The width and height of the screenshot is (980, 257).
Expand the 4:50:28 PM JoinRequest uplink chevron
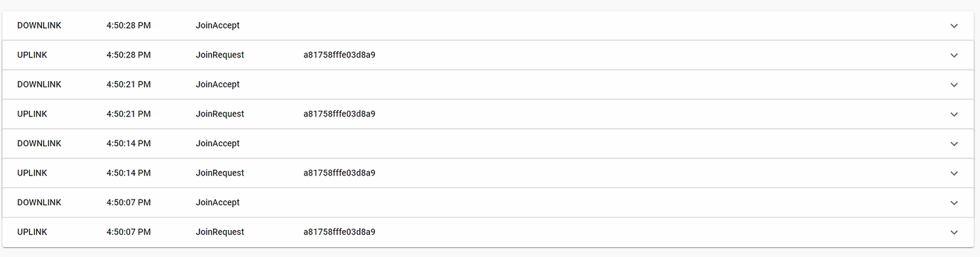click(x=954, y=55)
